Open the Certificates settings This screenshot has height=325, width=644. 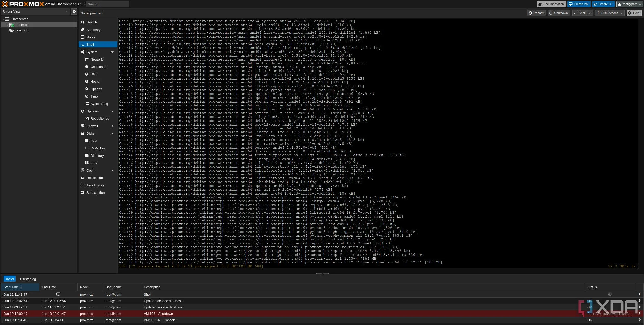tap(98, 67)
